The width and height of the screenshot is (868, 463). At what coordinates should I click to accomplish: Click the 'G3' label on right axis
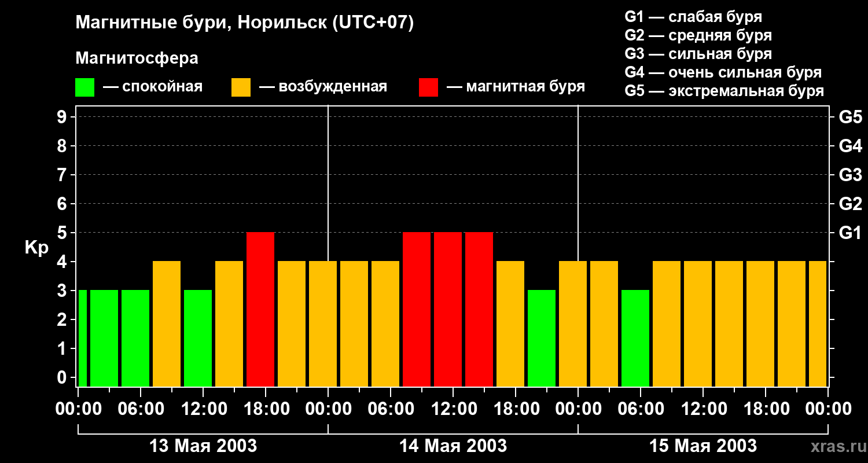point(850,175)
